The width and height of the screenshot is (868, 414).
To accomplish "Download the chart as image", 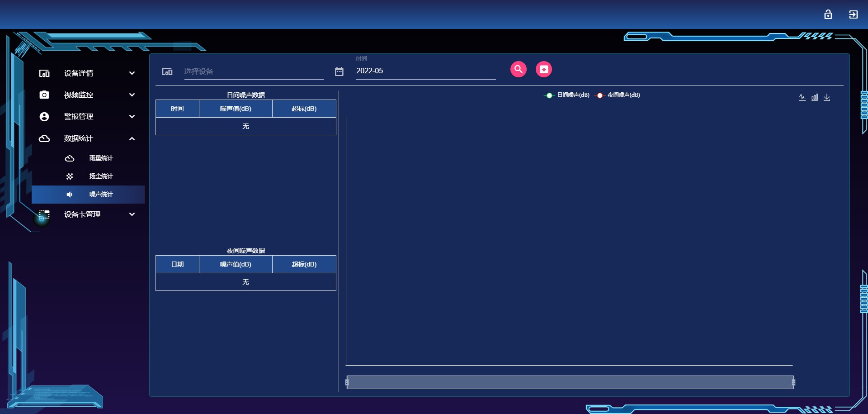I will pyautogui.click(x=827, y=97).
